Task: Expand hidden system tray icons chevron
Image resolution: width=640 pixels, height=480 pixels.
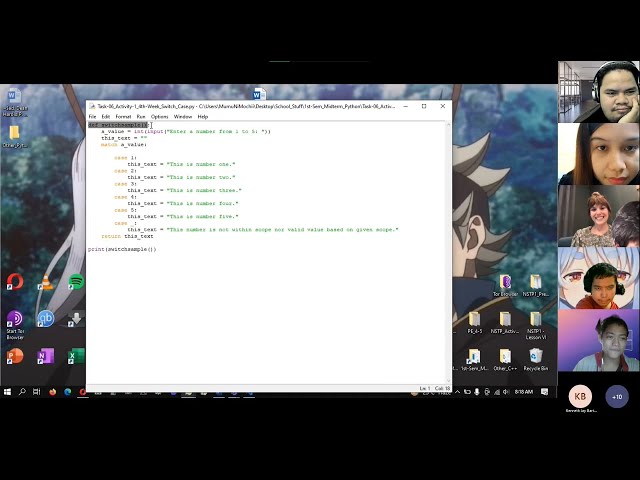Action: coord(458,392)
